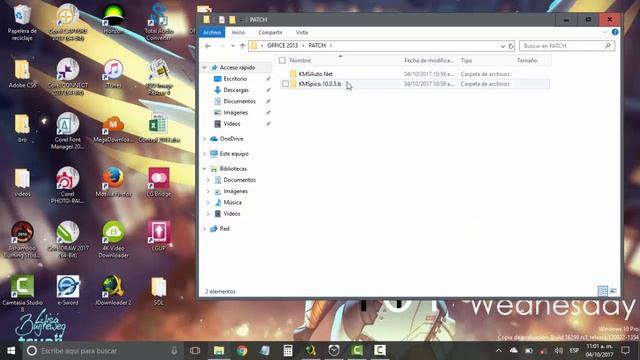
Task: Select Vídeos library in Bibliotecas
Action: [231, 213]
